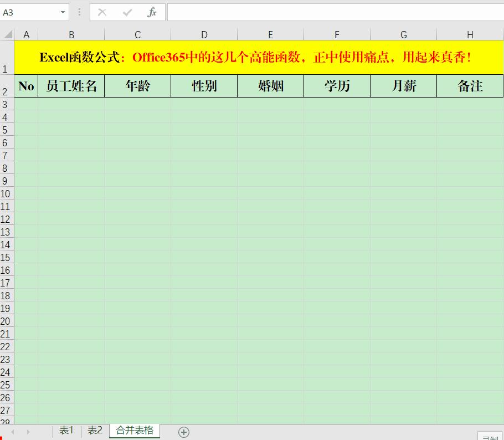Viewport: 504px width, 440px height.
Task: Select column C header
Action: [x=137, y=34]
